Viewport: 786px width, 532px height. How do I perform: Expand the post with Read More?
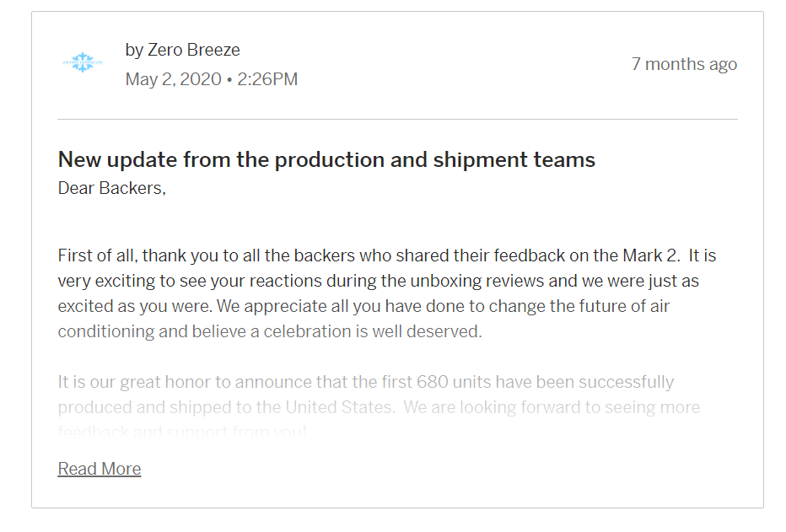point(100,469)
